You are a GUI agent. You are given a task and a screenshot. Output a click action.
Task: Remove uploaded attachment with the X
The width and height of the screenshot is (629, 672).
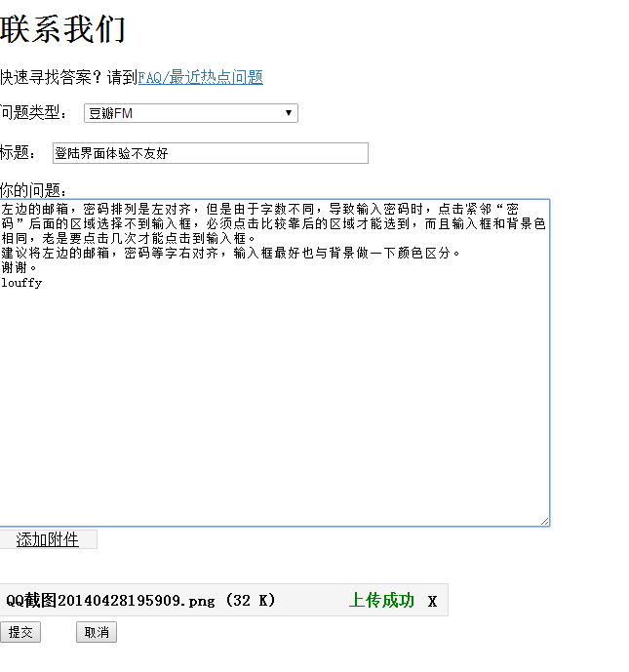432,601
